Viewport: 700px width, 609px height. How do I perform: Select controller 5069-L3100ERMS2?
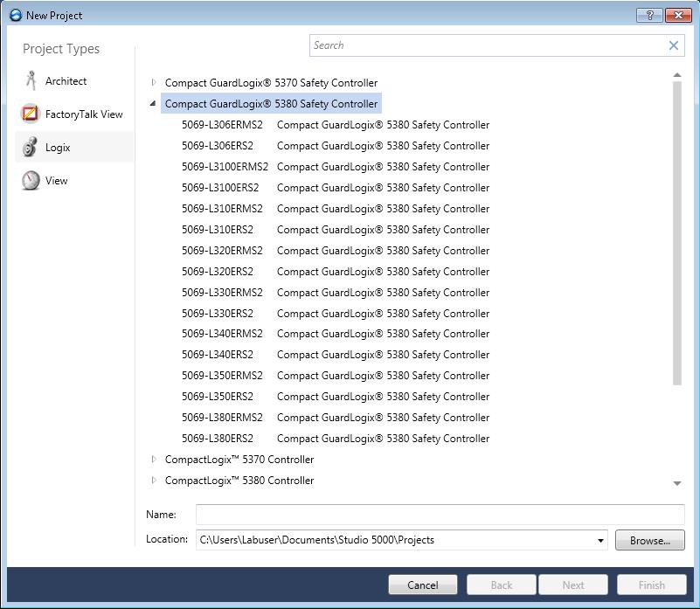click(x=225, y=167)
